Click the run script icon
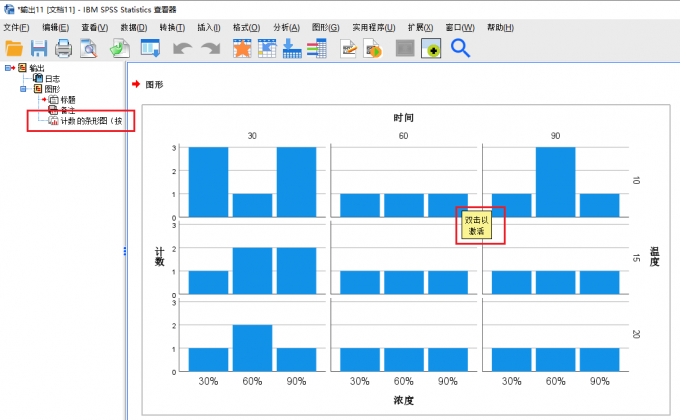This screenshot has height=420, width=680. [x=373, y=48]
